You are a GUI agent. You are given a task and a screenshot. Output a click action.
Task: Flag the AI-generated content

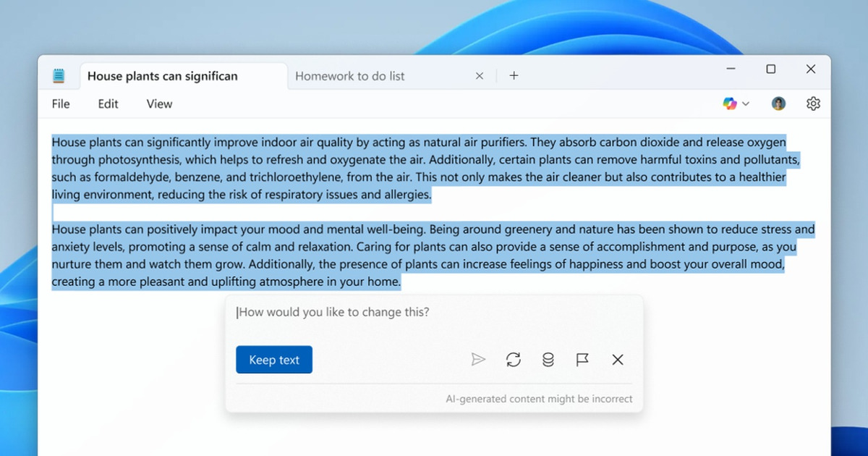pos(583,359)
